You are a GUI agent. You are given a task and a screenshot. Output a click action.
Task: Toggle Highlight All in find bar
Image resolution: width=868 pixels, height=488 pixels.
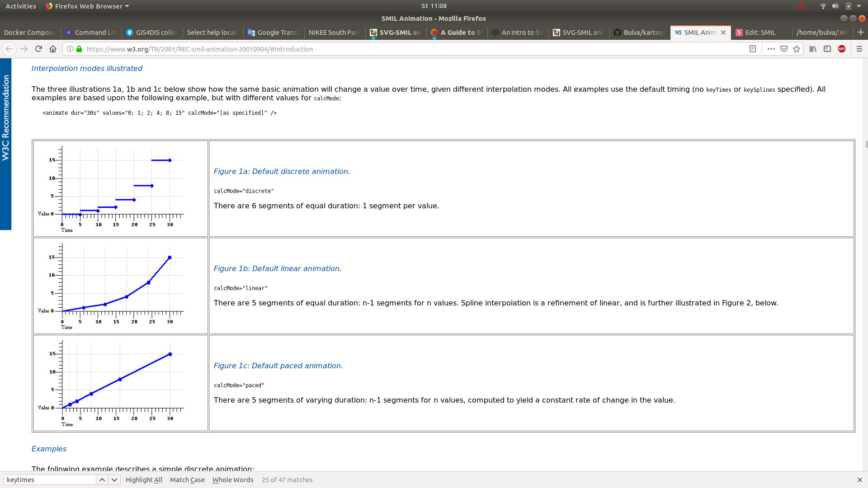[144, 480]
